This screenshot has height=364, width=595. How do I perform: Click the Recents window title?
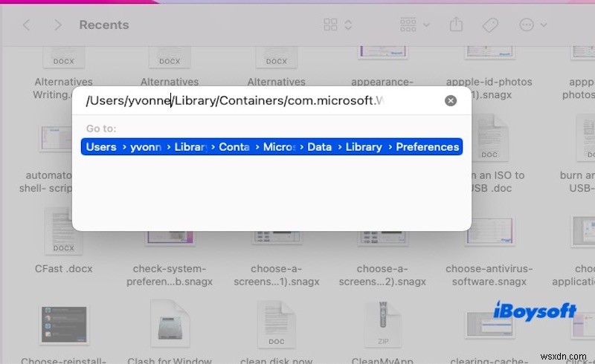point(104,25)
